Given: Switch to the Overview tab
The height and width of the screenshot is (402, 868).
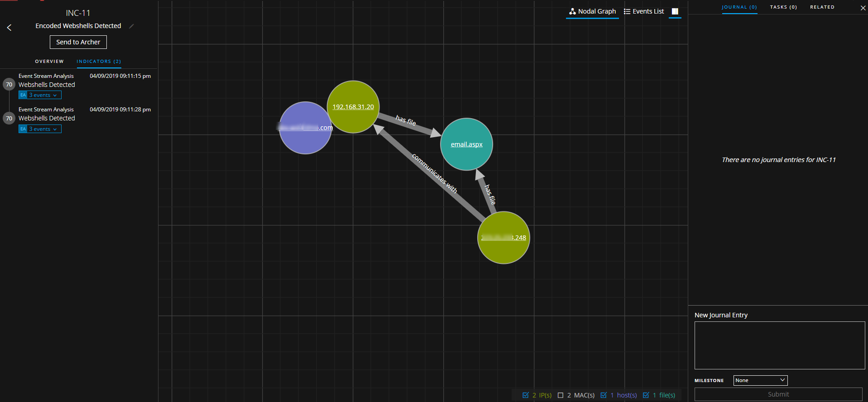Looking at the screenshot, I should pos(49,62).
